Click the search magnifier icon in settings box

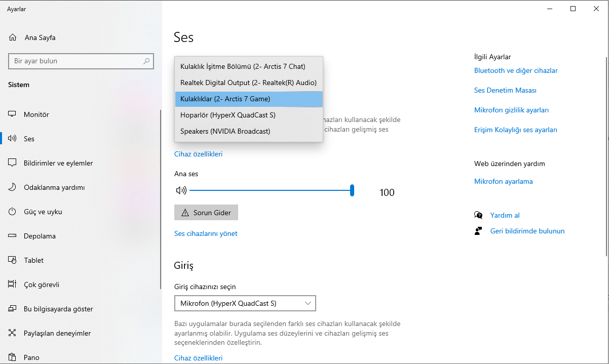146,61
